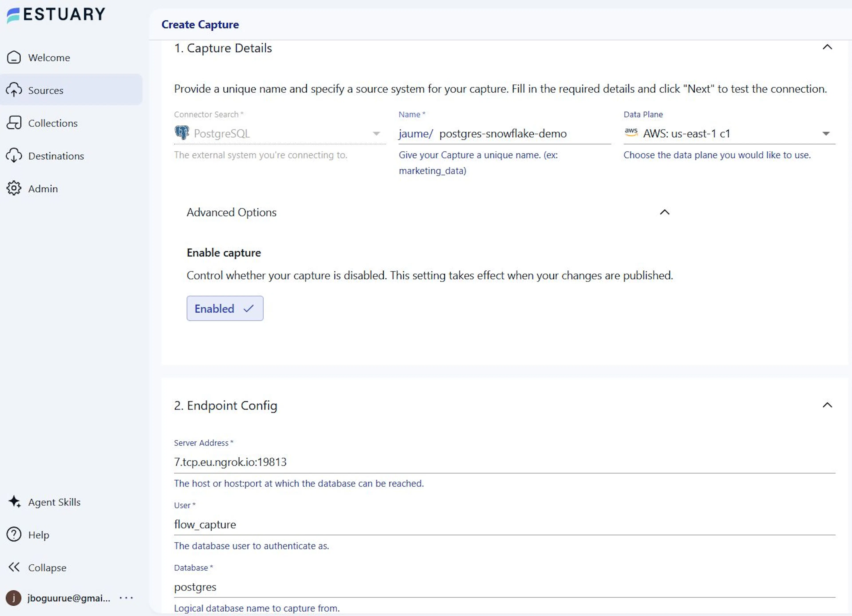Open the Agent Skills sparkle icon

click(x=15, y=502)
